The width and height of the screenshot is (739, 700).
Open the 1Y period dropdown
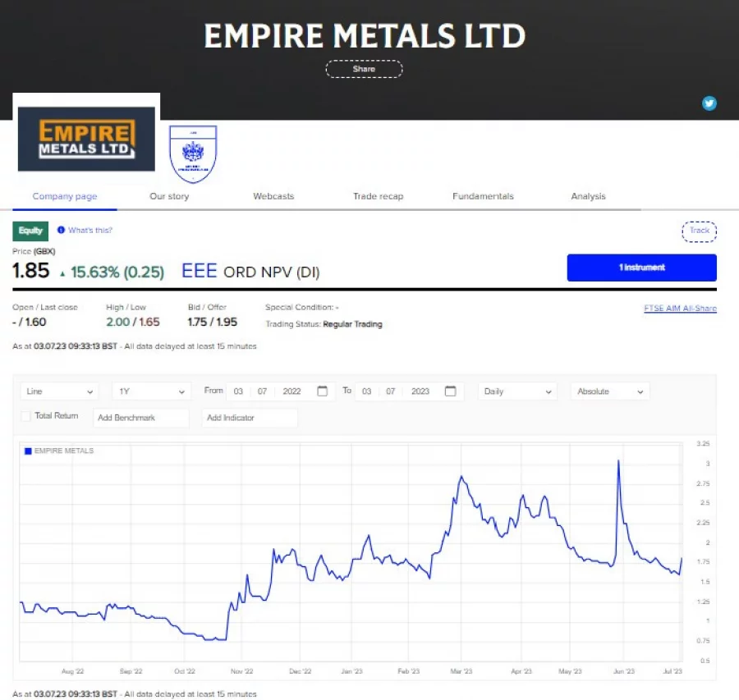click(151, 391)
